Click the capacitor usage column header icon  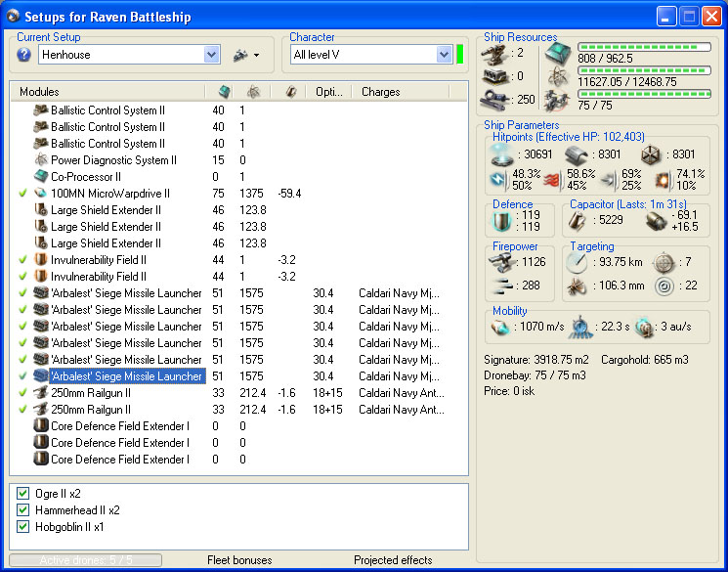pos(289,92)
